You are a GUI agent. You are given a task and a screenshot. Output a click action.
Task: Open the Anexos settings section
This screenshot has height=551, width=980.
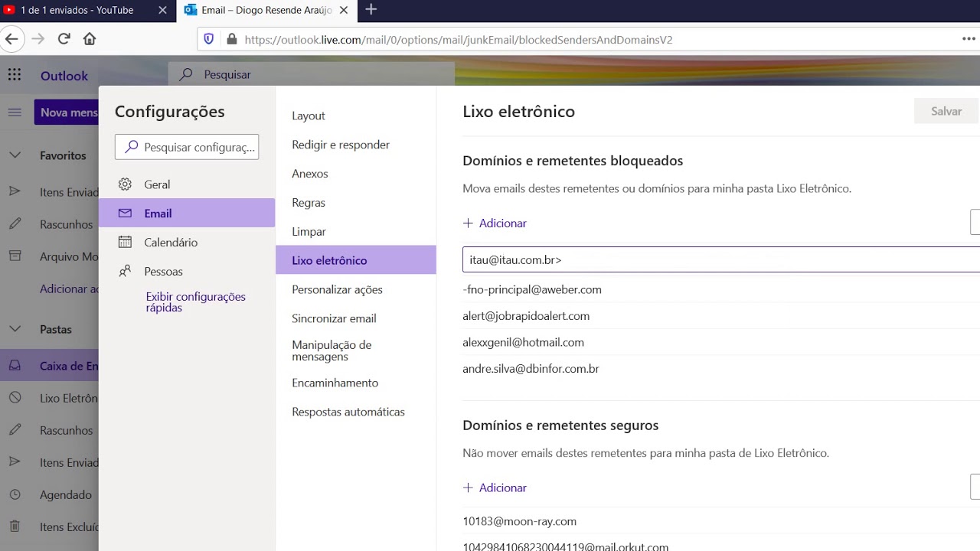pos(356,174)
